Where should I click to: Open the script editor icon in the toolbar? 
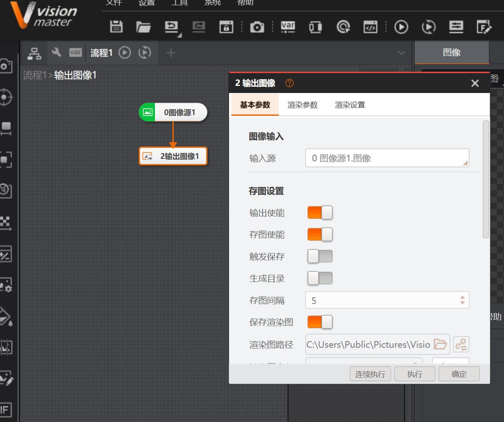point(370,27)
